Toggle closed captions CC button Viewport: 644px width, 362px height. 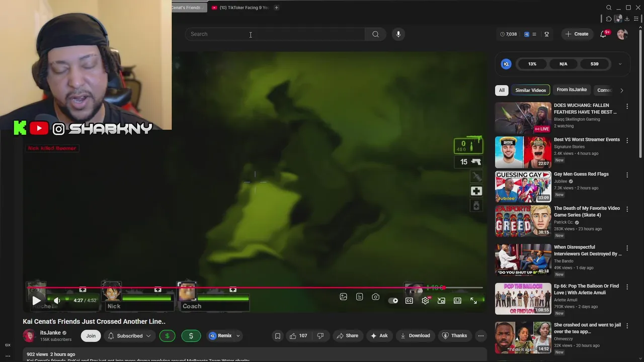409,301
